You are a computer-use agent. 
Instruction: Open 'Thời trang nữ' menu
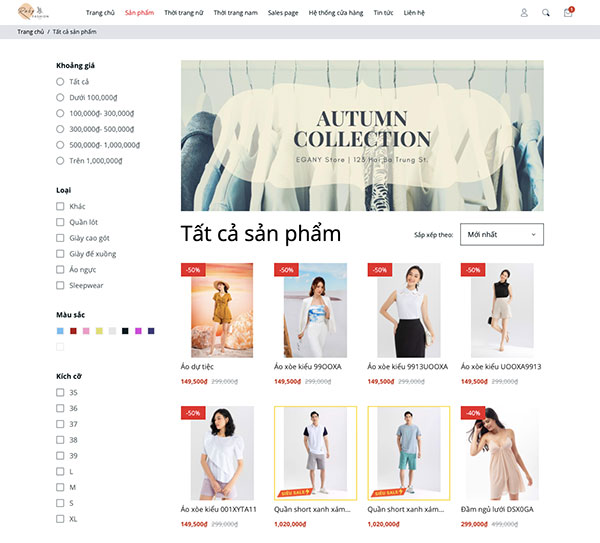(184, 13)
